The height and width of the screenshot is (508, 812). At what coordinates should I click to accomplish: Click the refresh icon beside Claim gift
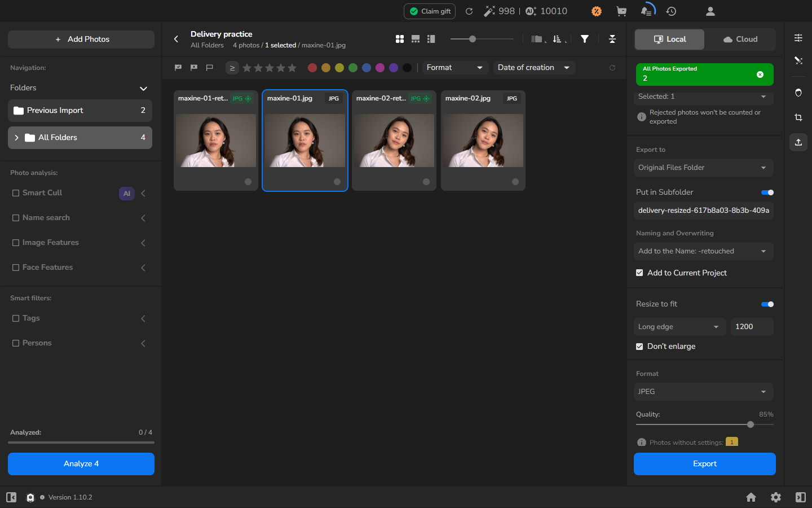click(469, 11)
